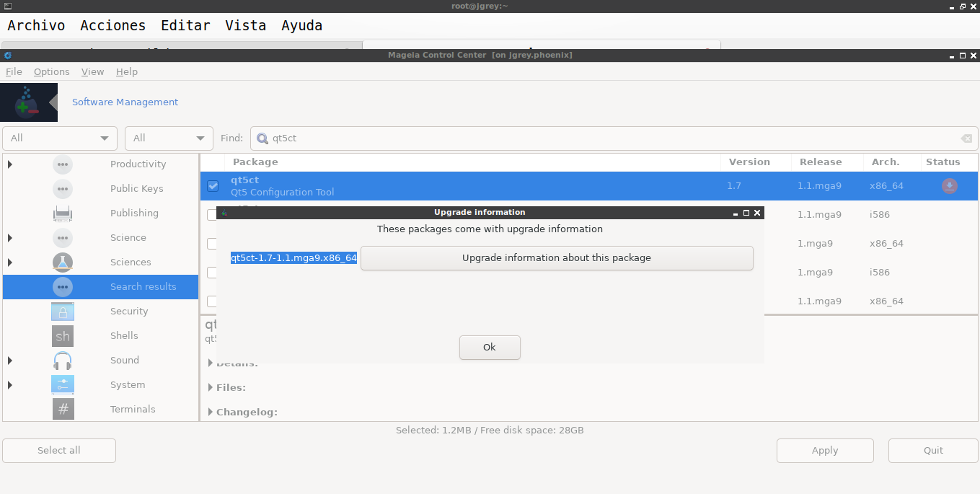This screenshot has width=980, height=494.
Task: Select the Security padlock icon
Action: pos(63,312)
